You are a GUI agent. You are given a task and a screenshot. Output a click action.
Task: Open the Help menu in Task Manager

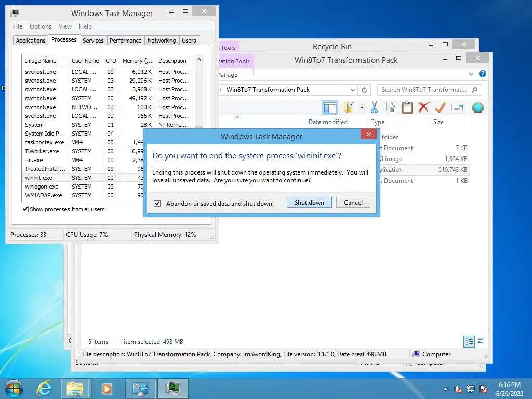point(85,26)
